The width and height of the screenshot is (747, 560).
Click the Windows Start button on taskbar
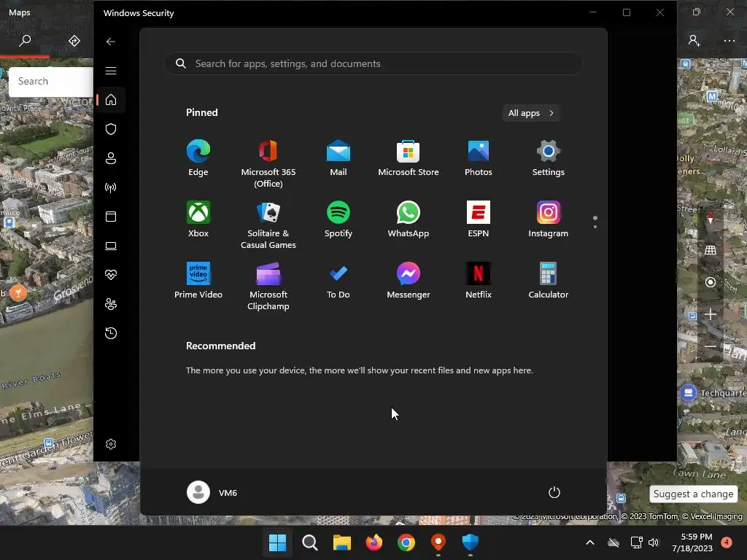pyautogui.click(x=277, y=542)
